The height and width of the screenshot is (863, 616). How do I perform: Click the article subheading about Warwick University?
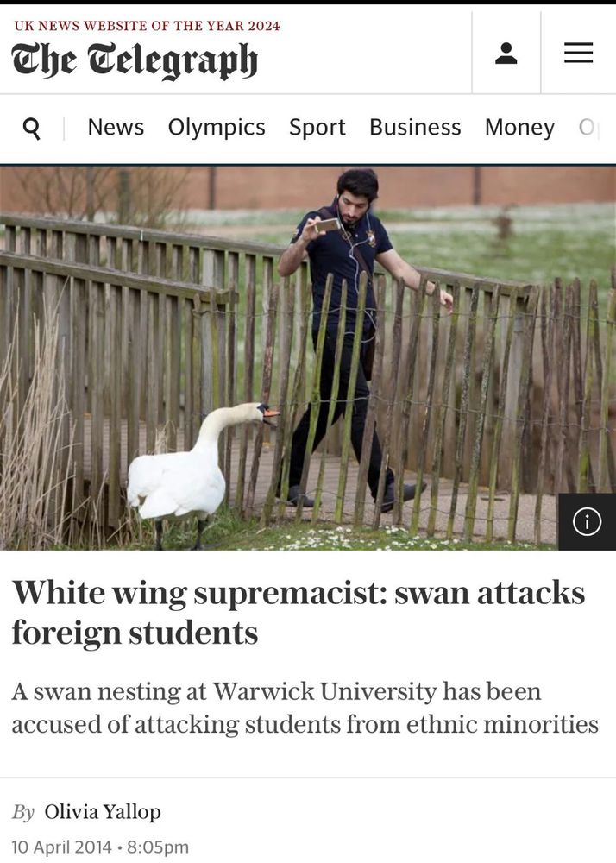(305, 708)
